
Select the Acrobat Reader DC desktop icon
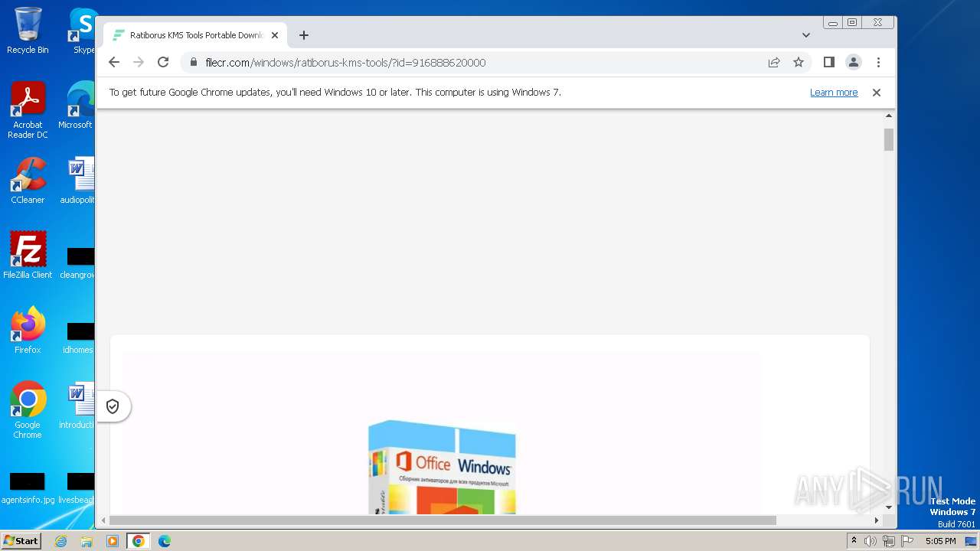click(x=28, y=110)
